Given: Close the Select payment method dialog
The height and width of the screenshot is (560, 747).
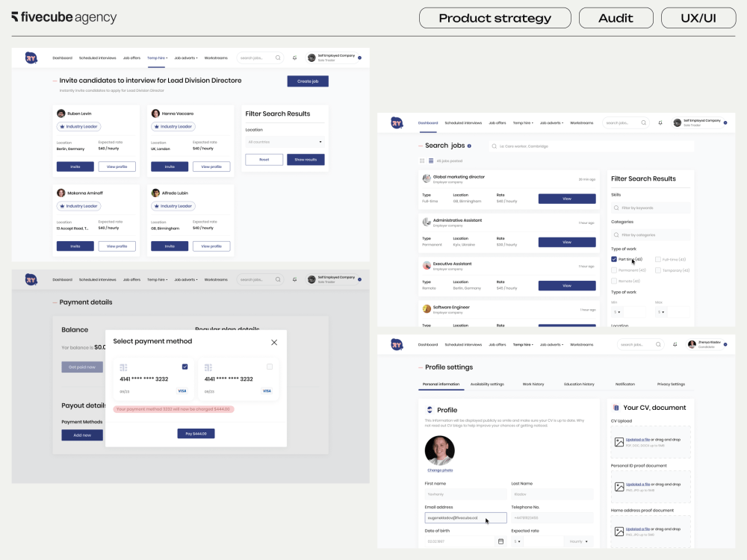Looking at the screenshot, I should tap(274, 343).
